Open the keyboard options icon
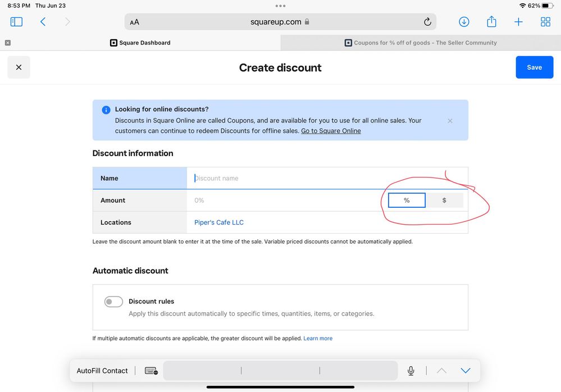The width and height of the screenshot is (561, 392). point(152,371)
